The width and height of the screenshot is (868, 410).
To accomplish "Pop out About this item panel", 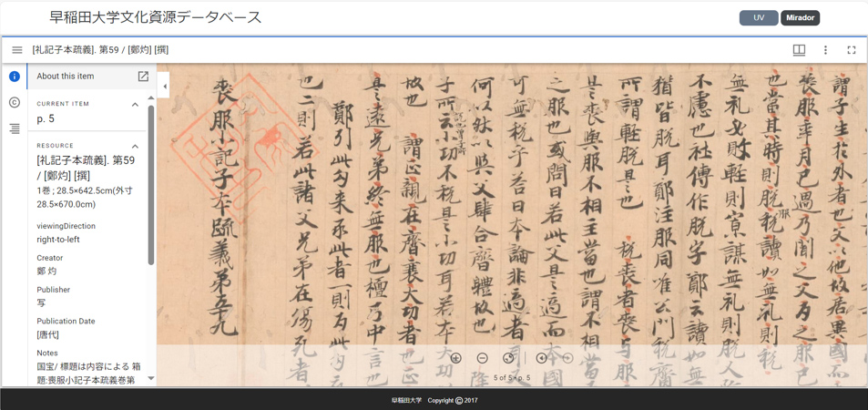I will (x=143, y=77).
